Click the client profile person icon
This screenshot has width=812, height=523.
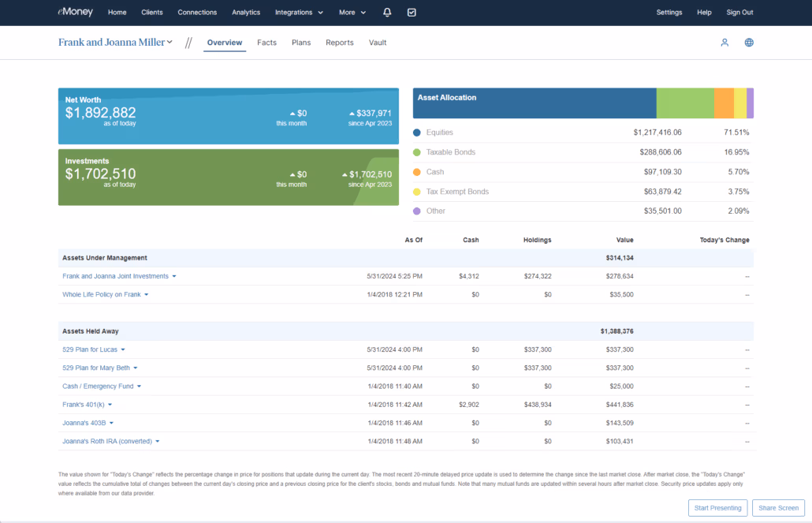724,43
